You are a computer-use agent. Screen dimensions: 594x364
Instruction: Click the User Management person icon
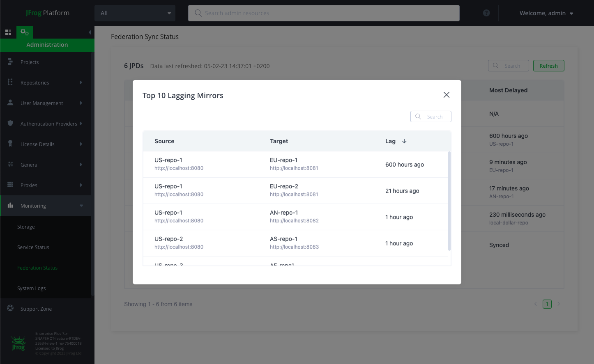coord(10,103)
